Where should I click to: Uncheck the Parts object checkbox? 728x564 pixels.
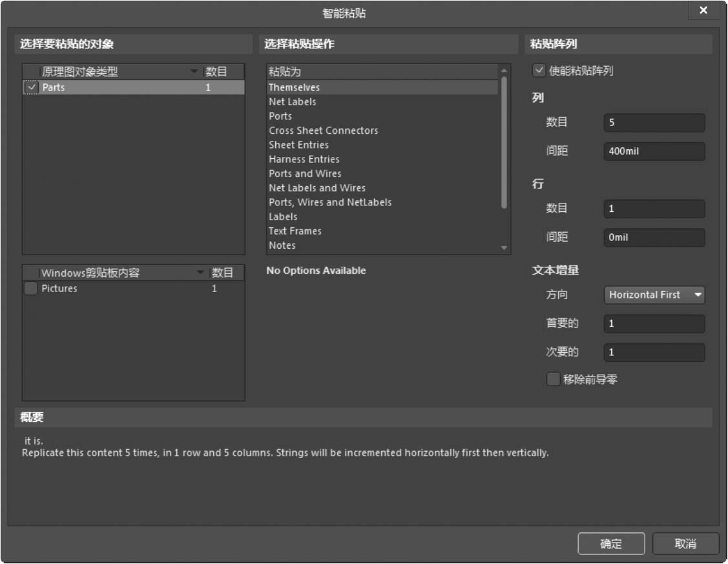31,88
